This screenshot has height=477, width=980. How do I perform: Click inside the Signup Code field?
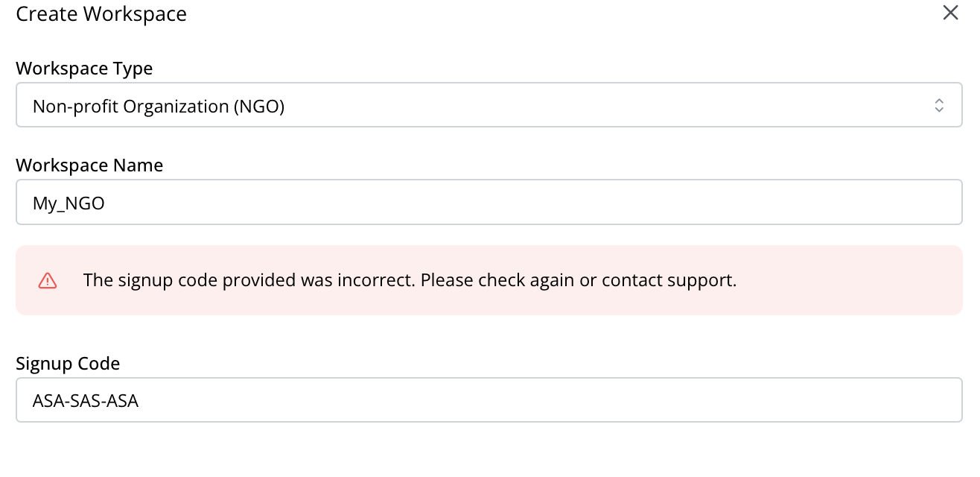coord(489,399)
